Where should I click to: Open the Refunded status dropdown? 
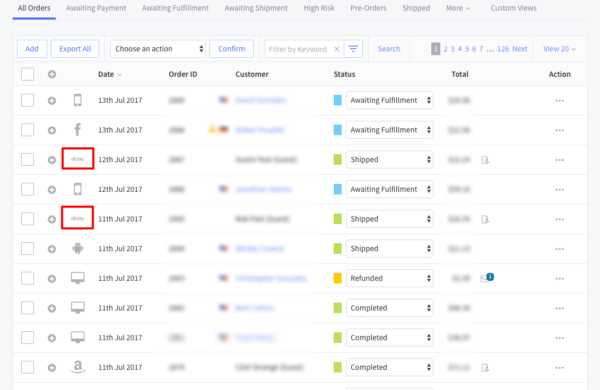click(390, 278)
